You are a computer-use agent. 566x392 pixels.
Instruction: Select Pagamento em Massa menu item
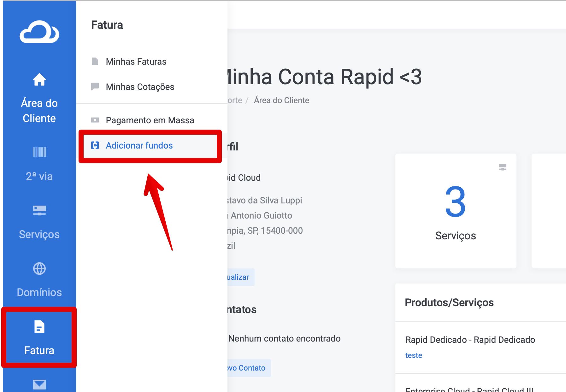pyautogui.click(x=152, y=120)
